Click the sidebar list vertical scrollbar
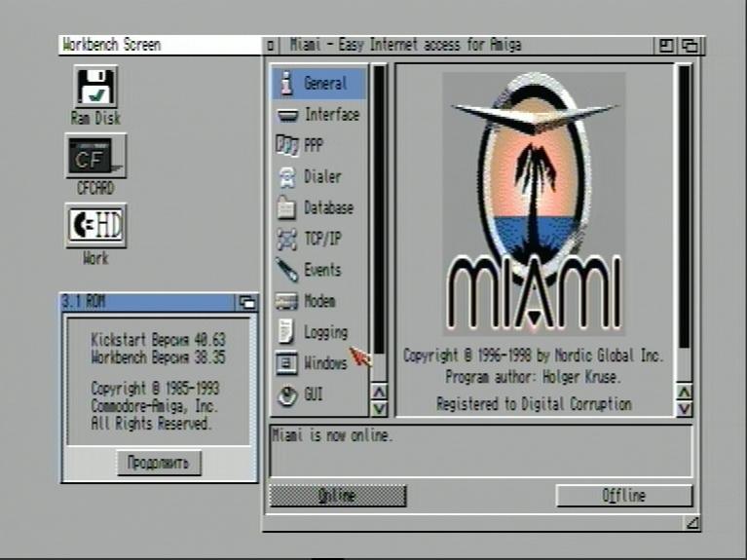Screen dimensions: 747x560 pyautogui.click(x=380, y=224)
